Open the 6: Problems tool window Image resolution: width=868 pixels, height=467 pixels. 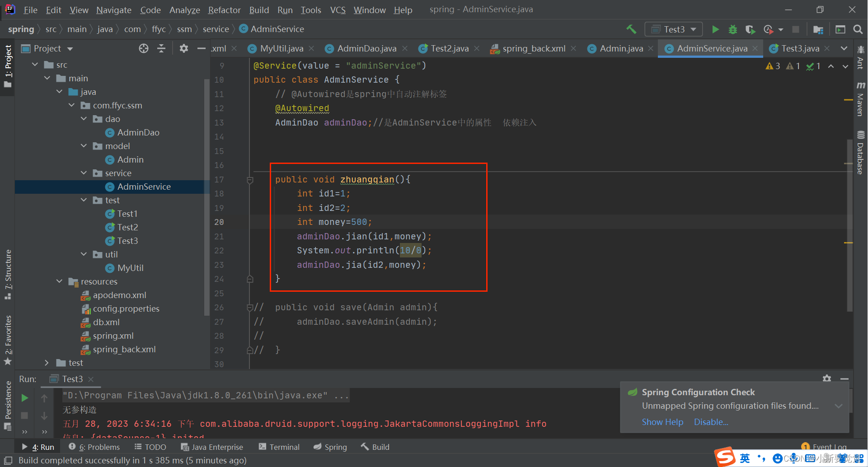coord(94,447)
